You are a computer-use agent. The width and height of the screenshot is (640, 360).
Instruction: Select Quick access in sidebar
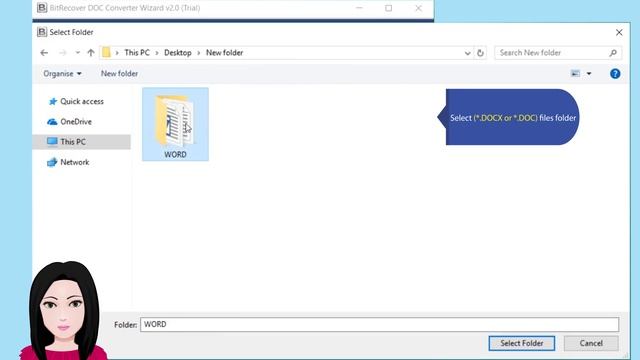[82, 101]
